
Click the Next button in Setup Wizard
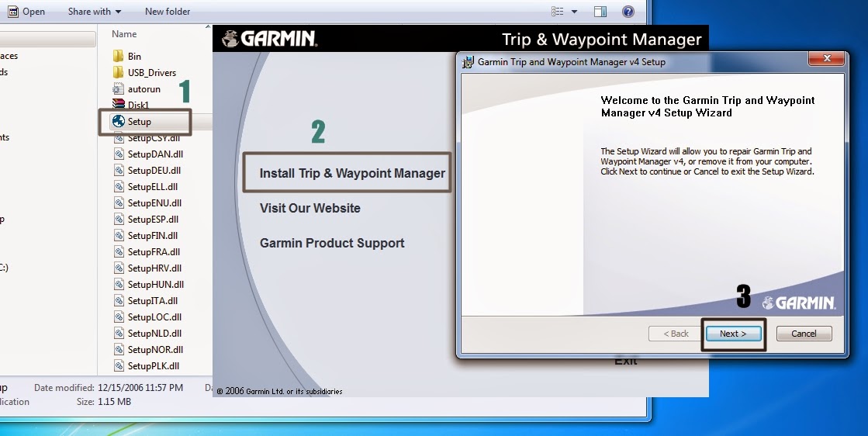tap(733, 334)
